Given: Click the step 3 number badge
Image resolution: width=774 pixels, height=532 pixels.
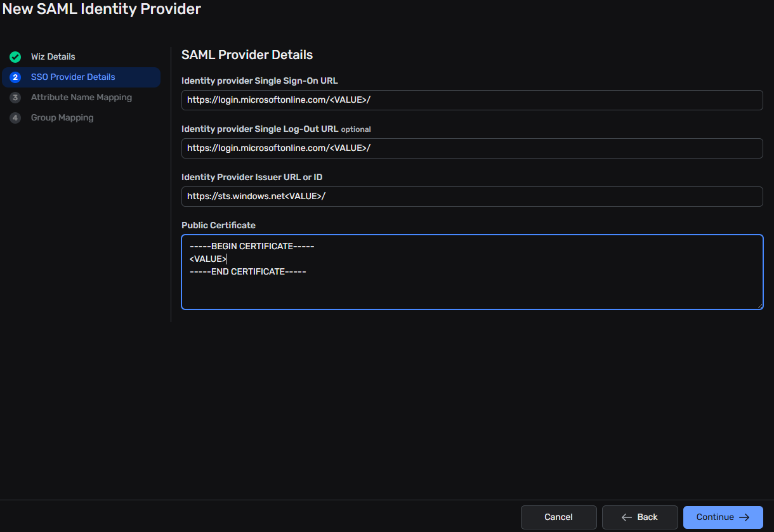Looking at the screenshot, I should [x=15, y=98].
